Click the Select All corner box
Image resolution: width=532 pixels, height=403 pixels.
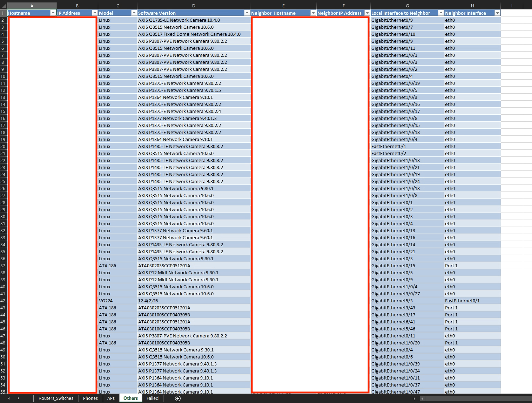[3, 6]
